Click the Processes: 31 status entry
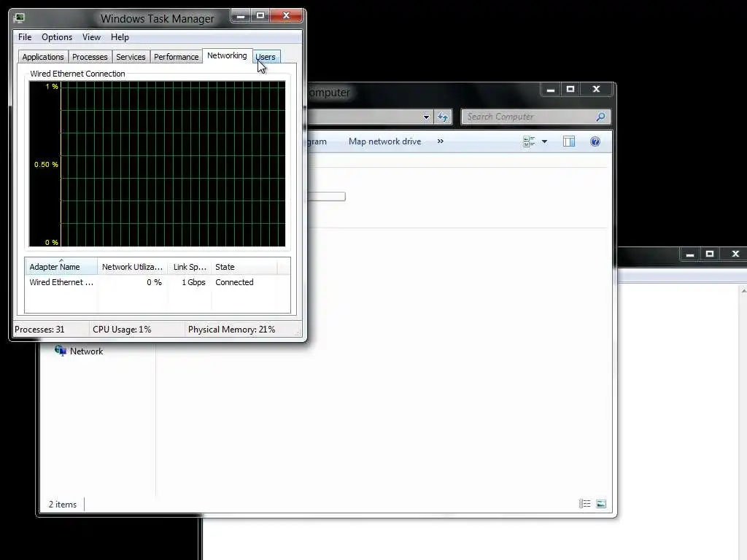The image size is (747, 560). point(39,330)
